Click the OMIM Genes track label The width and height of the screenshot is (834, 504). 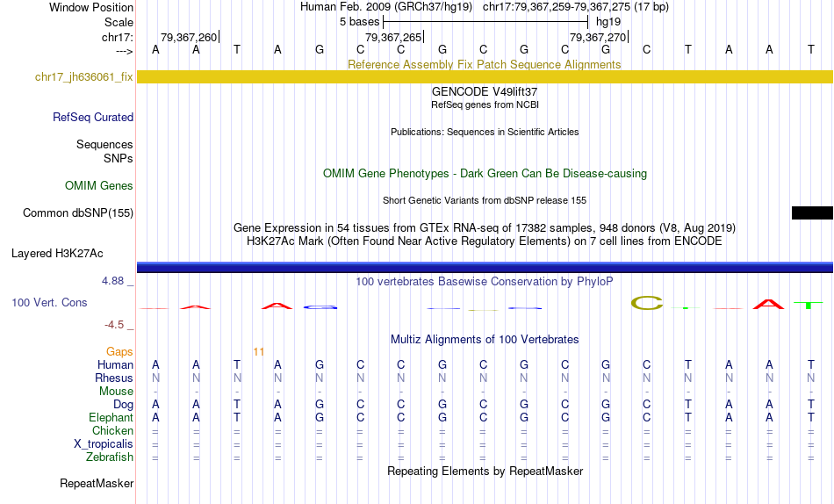[x=99, y=186]
